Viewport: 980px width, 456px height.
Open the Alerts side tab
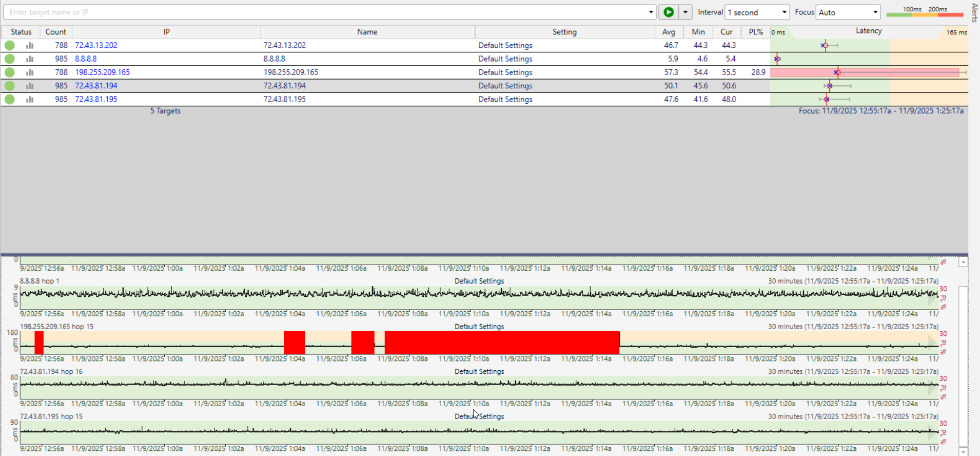click(974, 12)
